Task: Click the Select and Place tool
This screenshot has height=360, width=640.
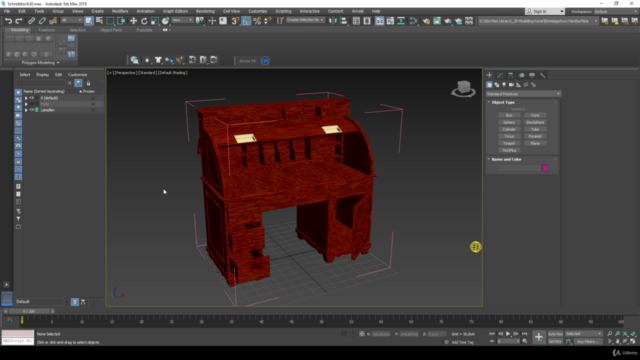Action: 165,21
